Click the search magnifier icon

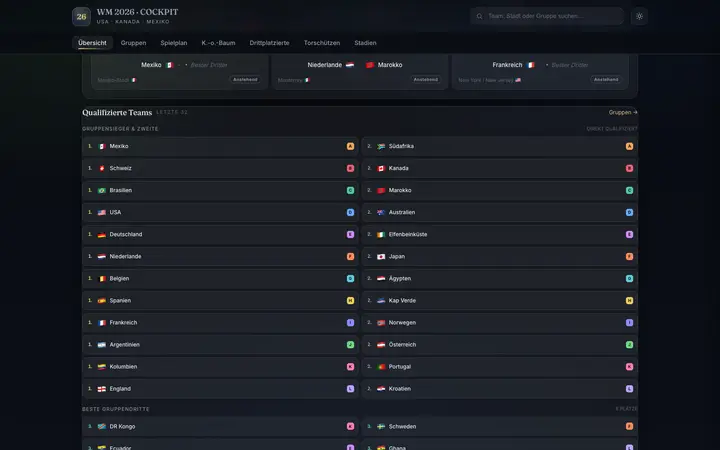click(479, 16)
